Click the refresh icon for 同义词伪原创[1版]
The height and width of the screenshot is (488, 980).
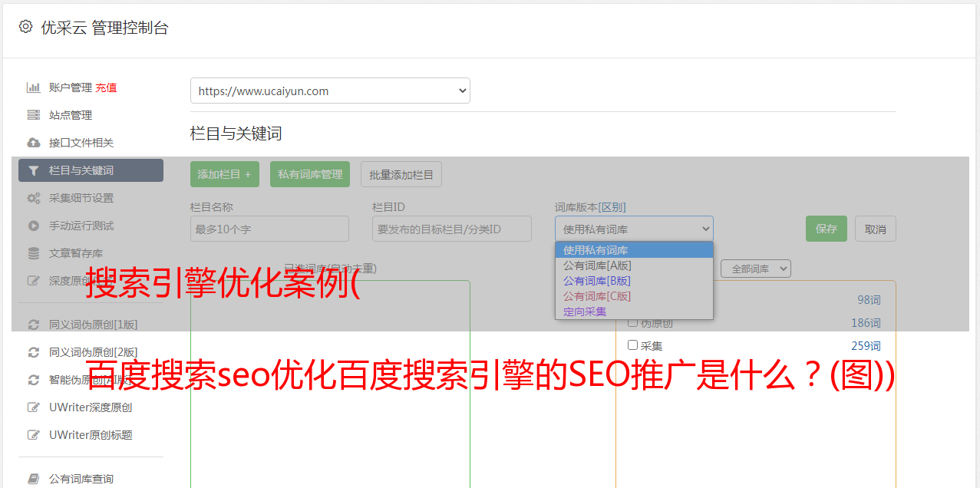(x=33, y=325)
